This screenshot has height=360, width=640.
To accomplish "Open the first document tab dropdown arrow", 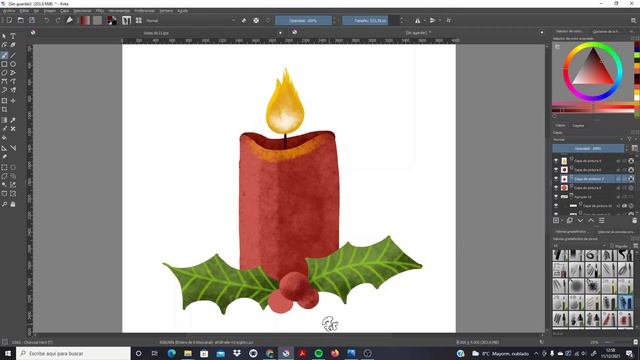I will (x=280, y=33).
